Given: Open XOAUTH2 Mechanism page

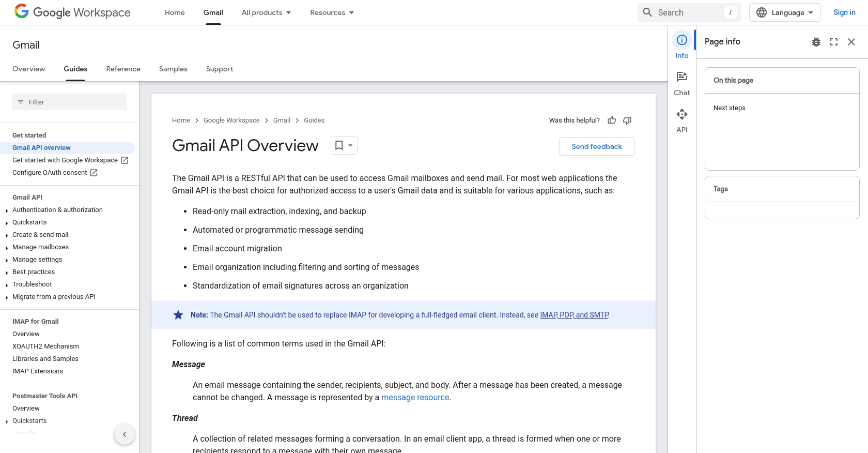Looking at the screenshot, I should (45, 346).
